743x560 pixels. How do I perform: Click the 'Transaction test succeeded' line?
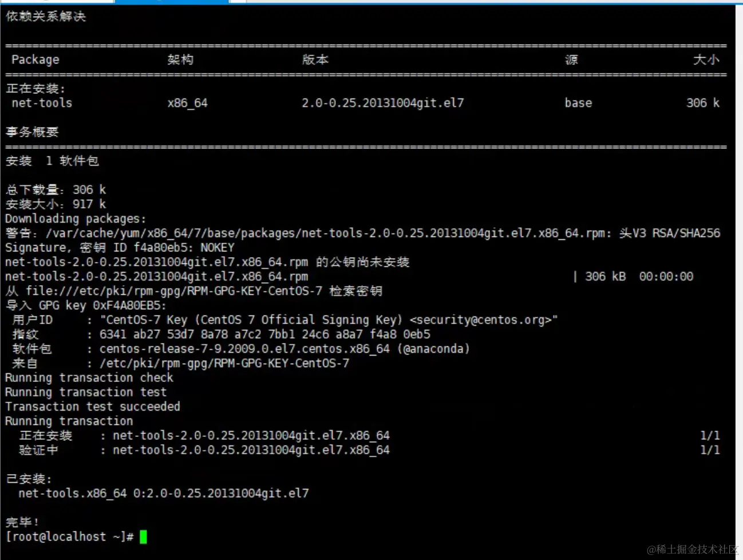click(93, 407)
